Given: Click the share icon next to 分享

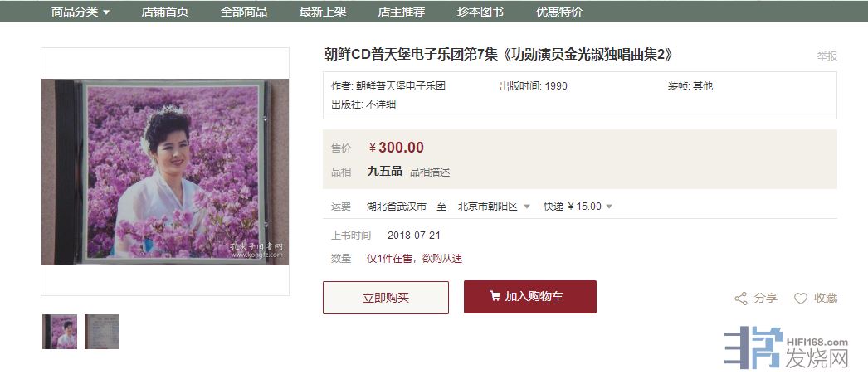Looking at the screenshot, I should (741, 299).
